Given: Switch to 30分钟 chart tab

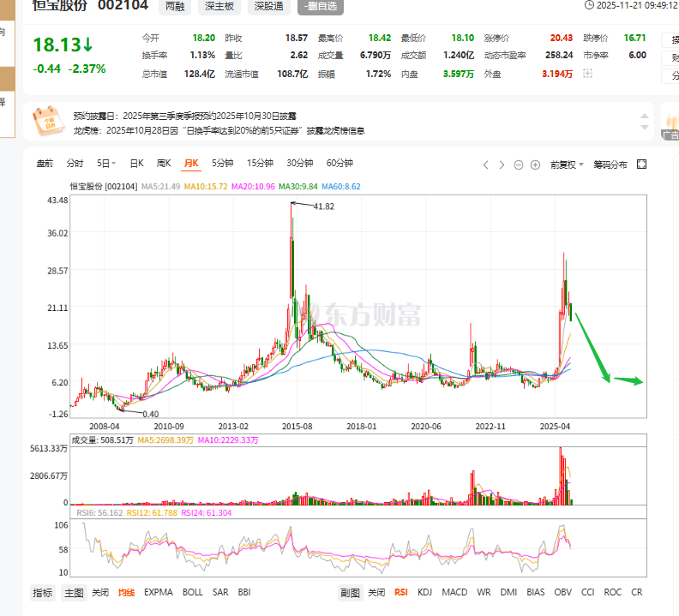Looking at the screenshot, I should 300,163.
